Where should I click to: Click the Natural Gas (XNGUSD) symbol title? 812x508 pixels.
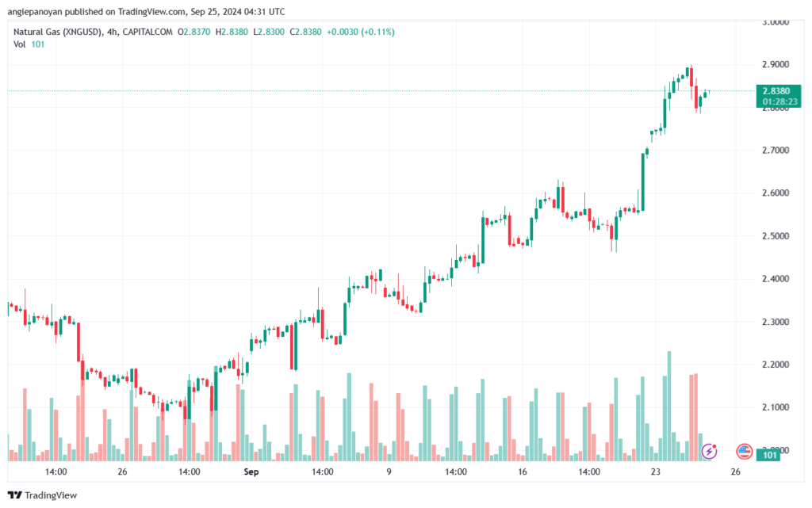pyautogui.click(x=57, y=32)
